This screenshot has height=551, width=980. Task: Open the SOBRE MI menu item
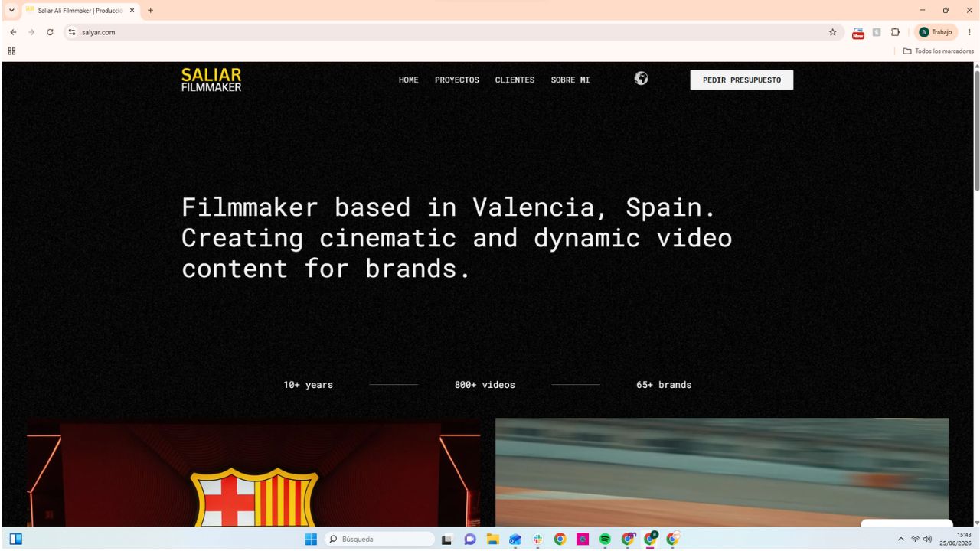pos(570,80)
